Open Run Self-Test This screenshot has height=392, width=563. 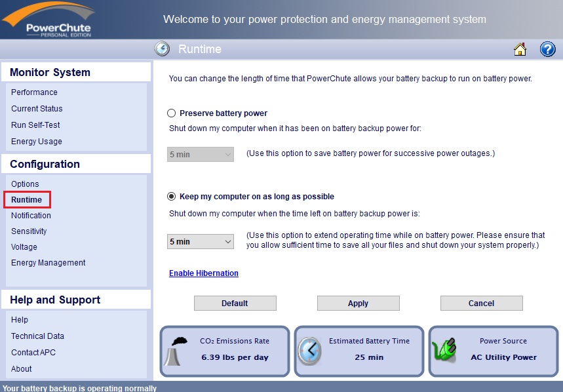[x=35, y=125]
